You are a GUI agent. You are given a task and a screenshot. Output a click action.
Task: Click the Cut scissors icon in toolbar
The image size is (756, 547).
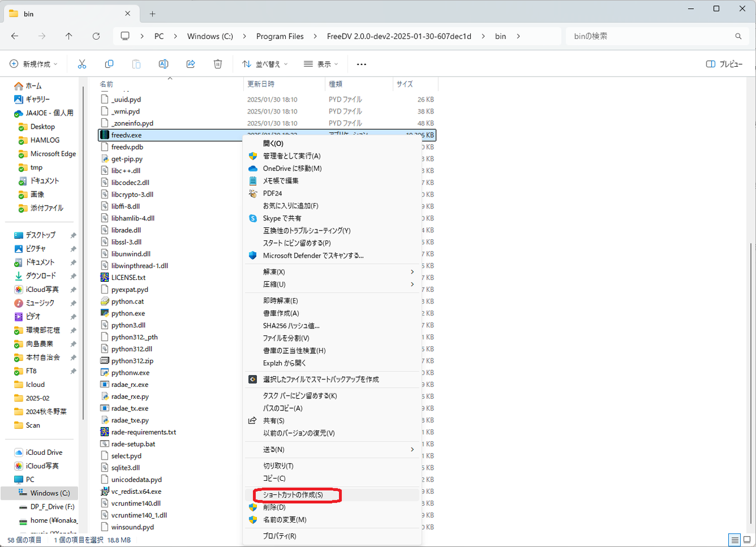pos(82,64)
